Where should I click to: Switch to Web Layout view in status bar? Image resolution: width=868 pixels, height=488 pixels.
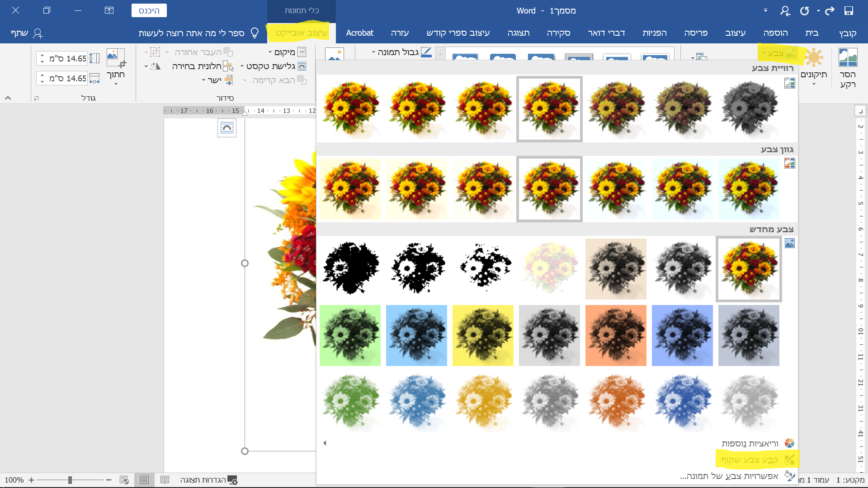click(124, 480)
